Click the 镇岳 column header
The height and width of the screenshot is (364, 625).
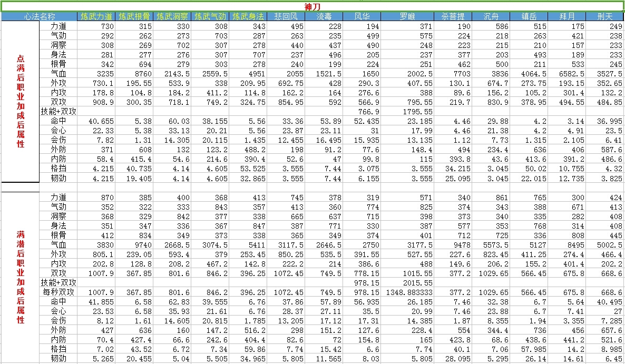(529, 16)
